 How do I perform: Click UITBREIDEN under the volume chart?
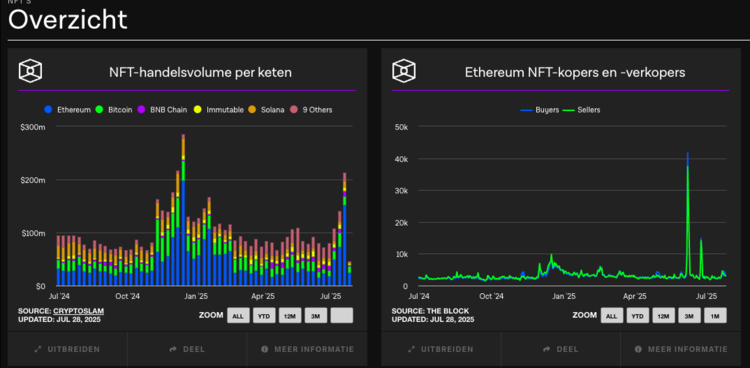(x=67, y=349)
